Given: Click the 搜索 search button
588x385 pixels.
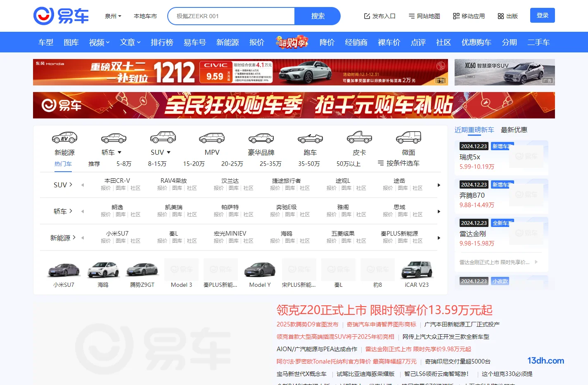Looking at the screenshot, I should click(x=318, y=16).
